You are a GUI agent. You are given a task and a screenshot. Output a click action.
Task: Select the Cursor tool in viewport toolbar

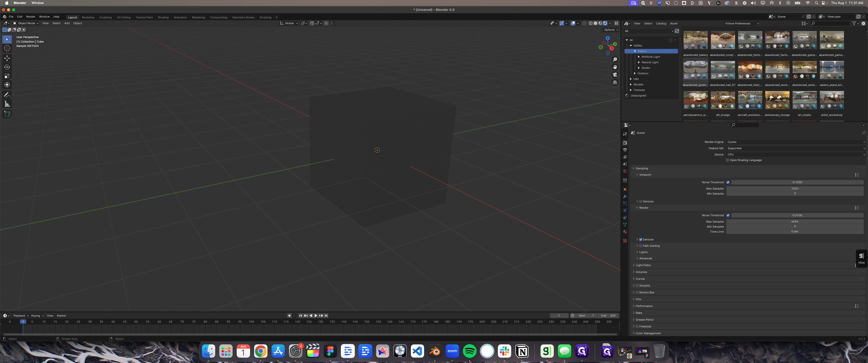(x=7, y=48)
